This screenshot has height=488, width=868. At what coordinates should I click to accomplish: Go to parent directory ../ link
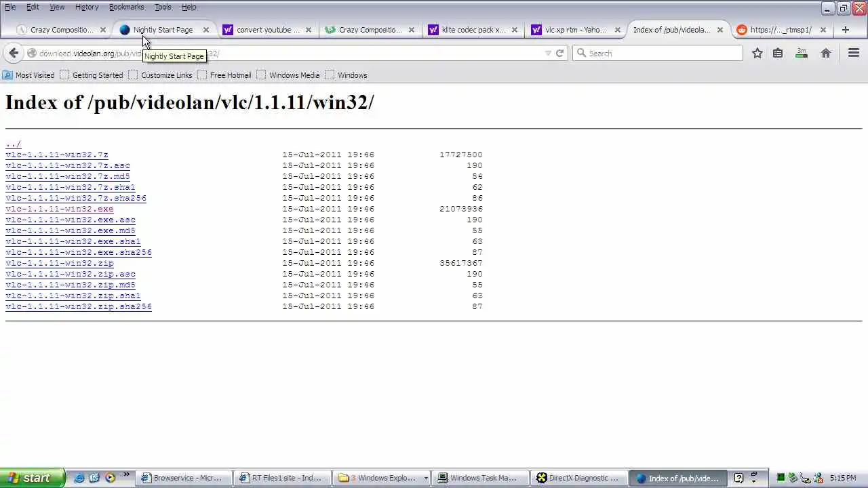click(14, 144)
